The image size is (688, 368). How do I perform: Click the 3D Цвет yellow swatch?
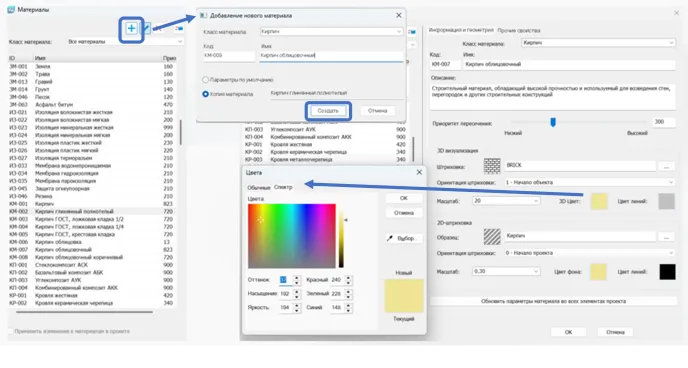coord(599,202)
